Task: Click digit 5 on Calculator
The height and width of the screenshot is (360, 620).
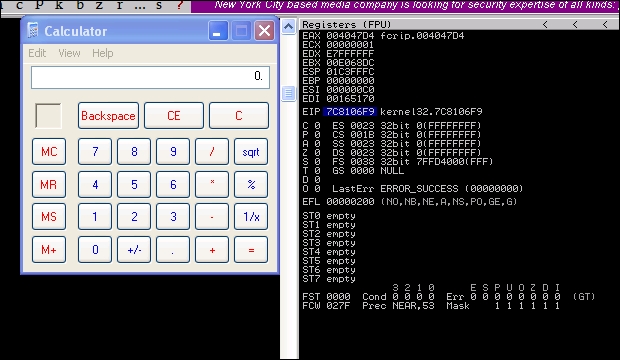Action: coord(134,184)
